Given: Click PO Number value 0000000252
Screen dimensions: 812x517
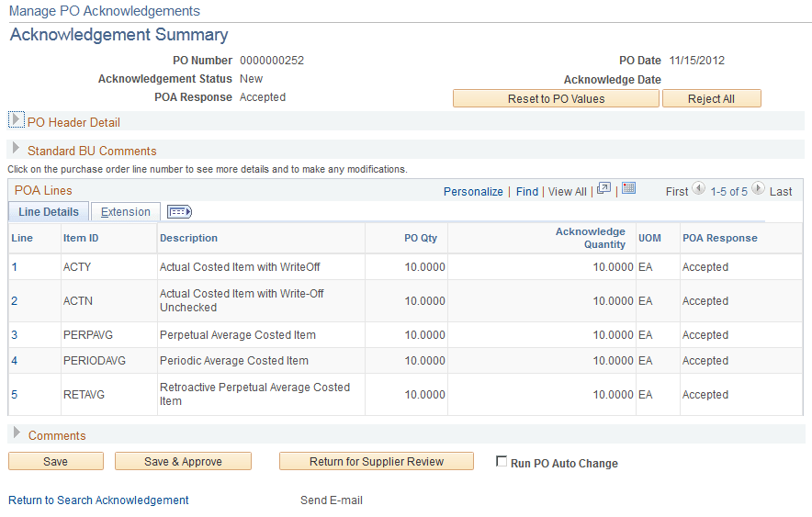Looking at the screenshot, I should pos(272,61).
